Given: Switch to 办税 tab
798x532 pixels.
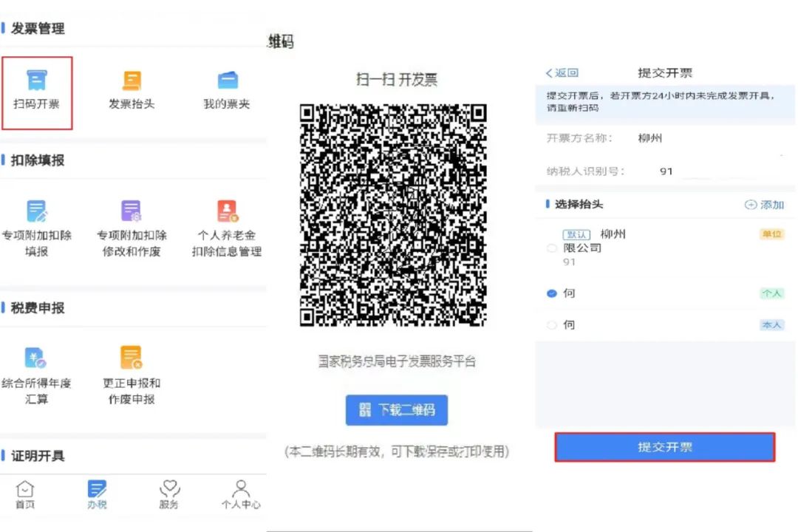Looking at the screenshot, I should pyautogui.click(x=97, y=495).
